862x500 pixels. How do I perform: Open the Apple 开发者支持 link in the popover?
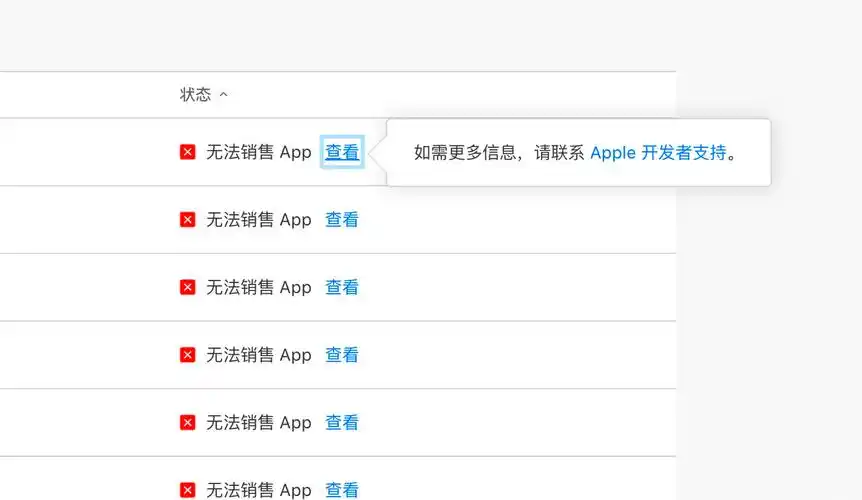658,153
